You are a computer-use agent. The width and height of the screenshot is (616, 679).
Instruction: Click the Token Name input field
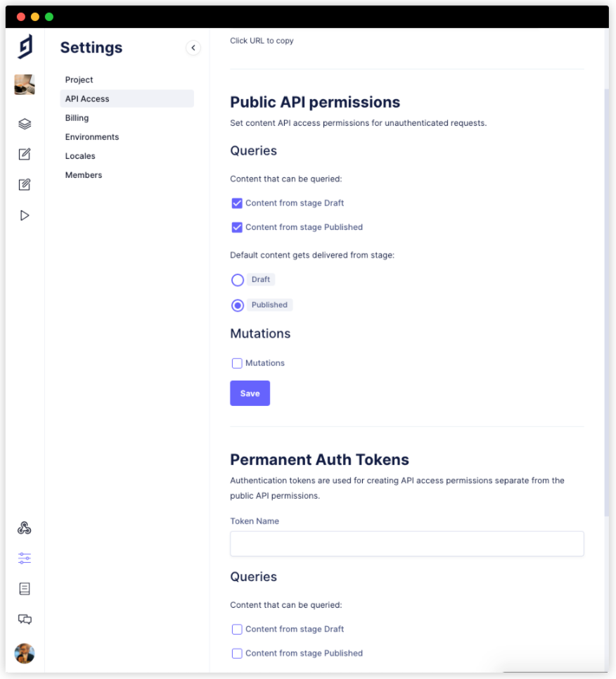click(406, 543)
